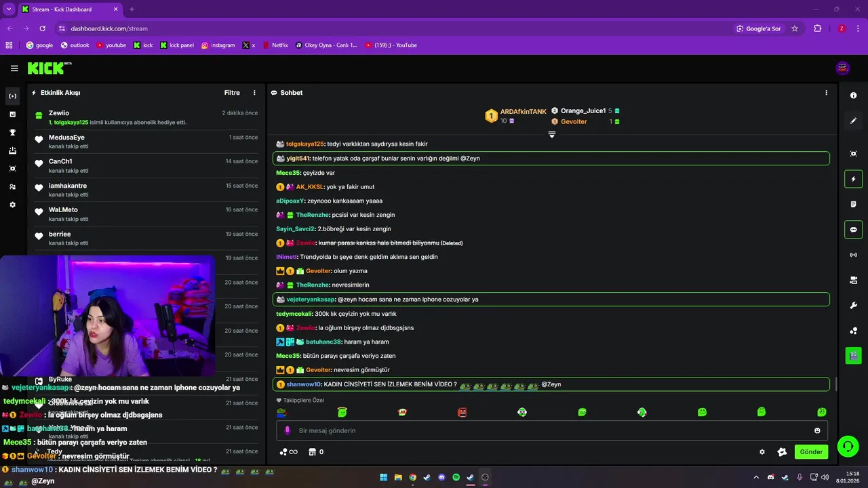Collapse the chat leaderboard arrow

551,135
